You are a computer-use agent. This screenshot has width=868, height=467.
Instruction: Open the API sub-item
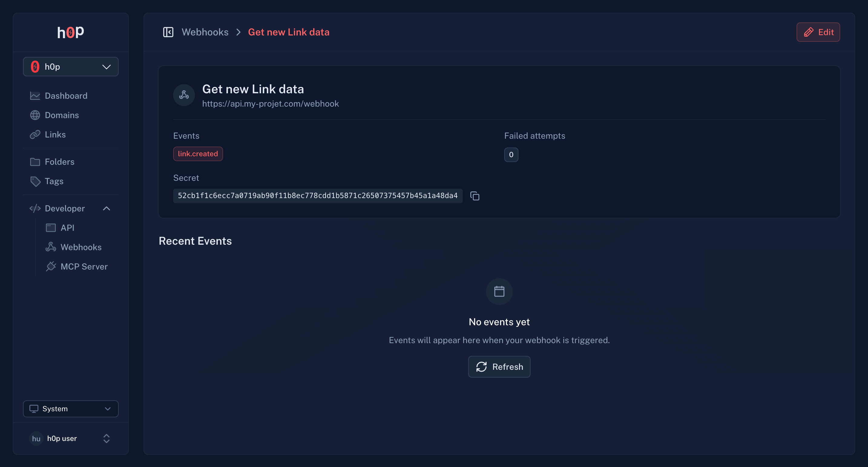pyautogui.click(x=67, y=228)
